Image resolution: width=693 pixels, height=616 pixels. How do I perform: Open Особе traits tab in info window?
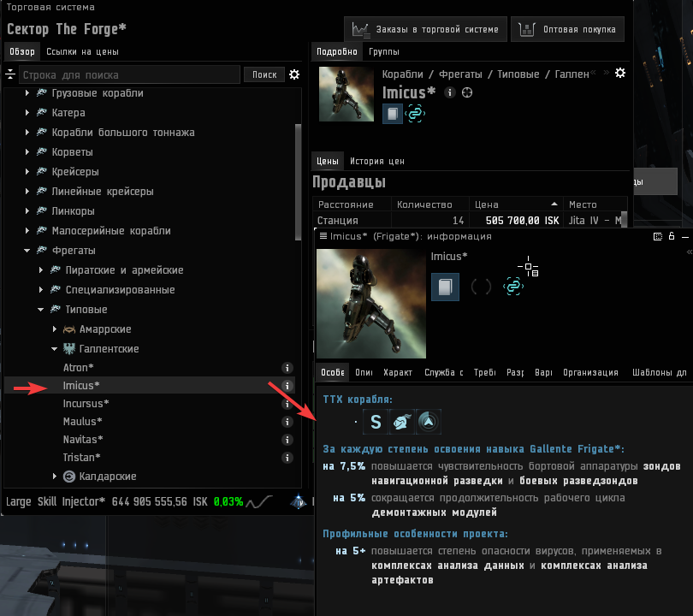click(x=332, y=372)
